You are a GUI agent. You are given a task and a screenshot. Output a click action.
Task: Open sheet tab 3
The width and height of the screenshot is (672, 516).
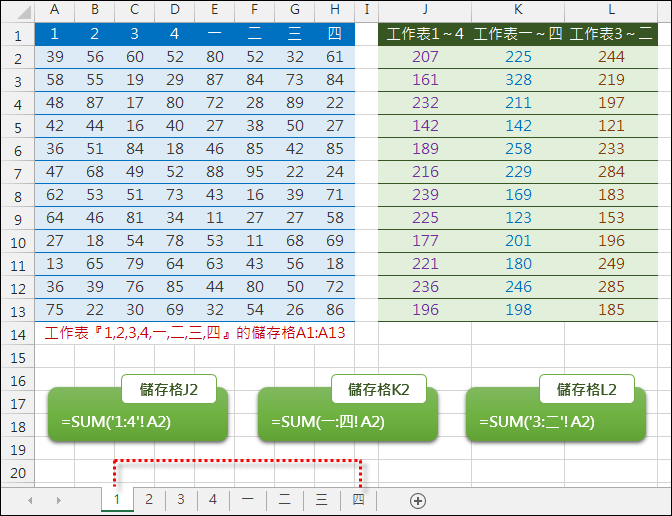coord(180,499)
